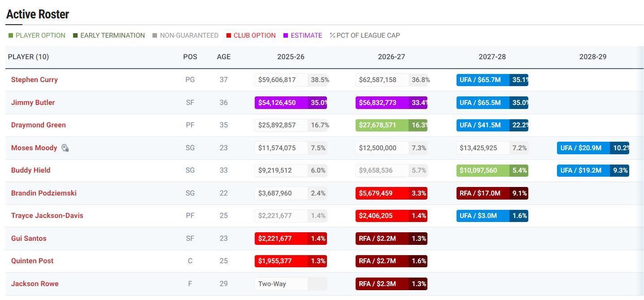Click the green Player Option legend square
644x300 pixels.
pos(11,35)
